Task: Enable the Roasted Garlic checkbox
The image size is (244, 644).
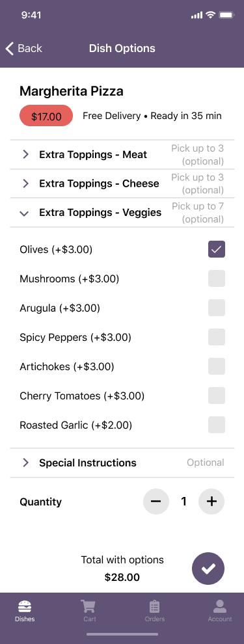Action: point(217,425)
